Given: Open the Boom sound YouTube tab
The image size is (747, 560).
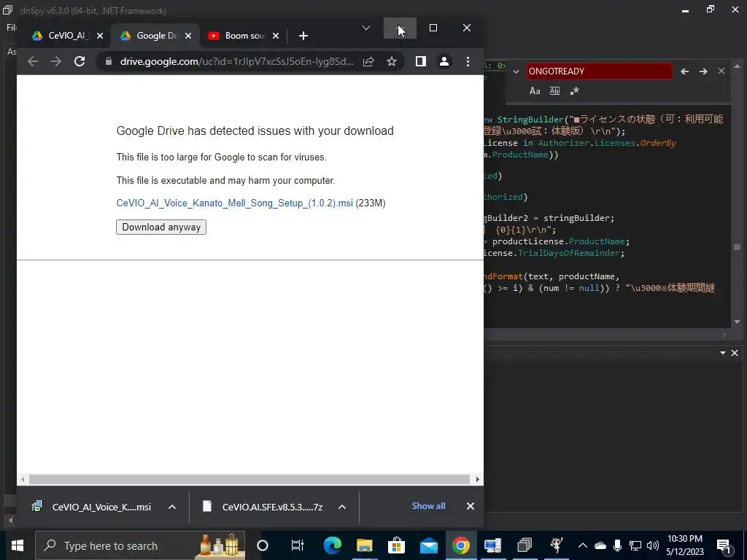Looking at the screenshot, I should point(244,36).
